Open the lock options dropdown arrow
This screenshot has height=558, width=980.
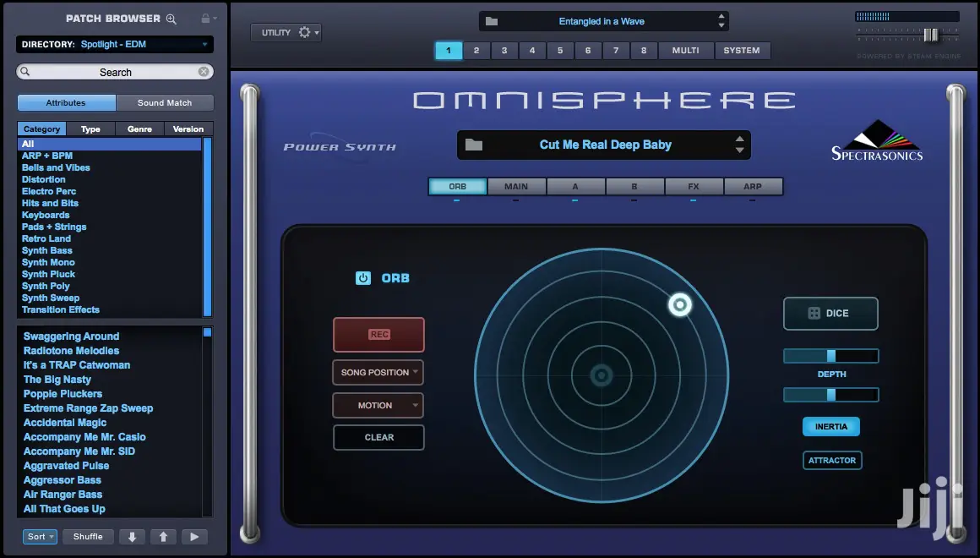(x=215, y=18)
